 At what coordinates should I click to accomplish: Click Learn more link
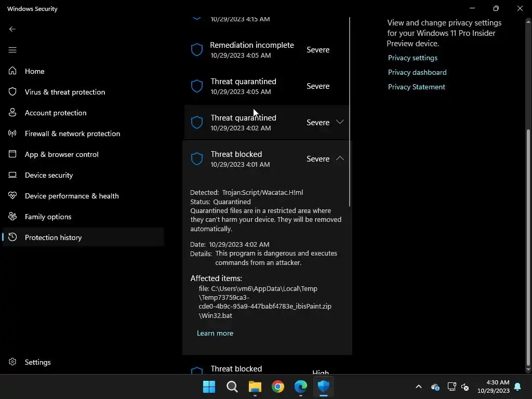(215, 333)
